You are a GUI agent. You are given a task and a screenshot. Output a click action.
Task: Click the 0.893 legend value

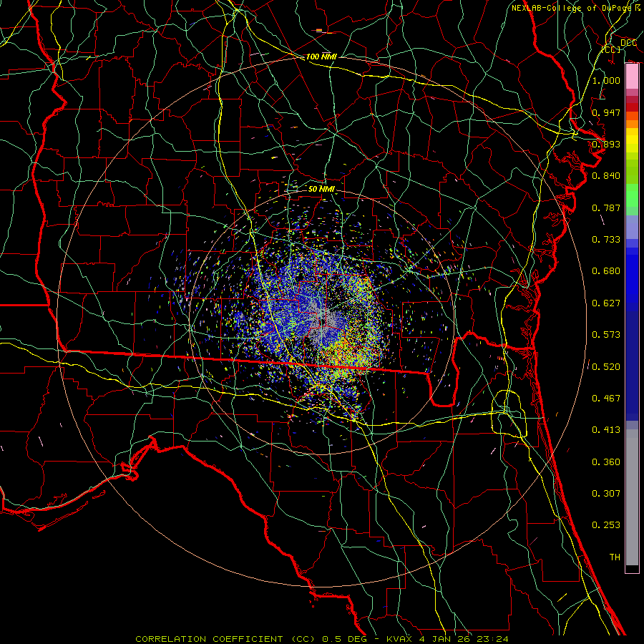pos(606,144)
